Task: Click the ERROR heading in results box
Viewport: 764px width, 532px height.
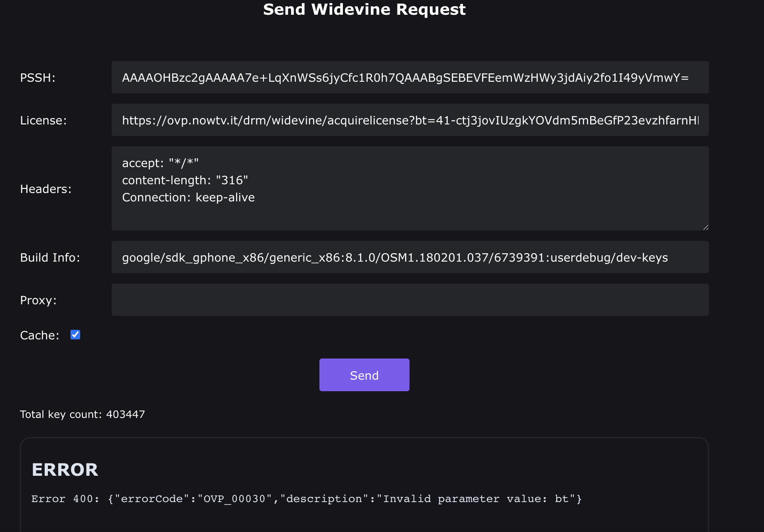Action: pos(65,470)
